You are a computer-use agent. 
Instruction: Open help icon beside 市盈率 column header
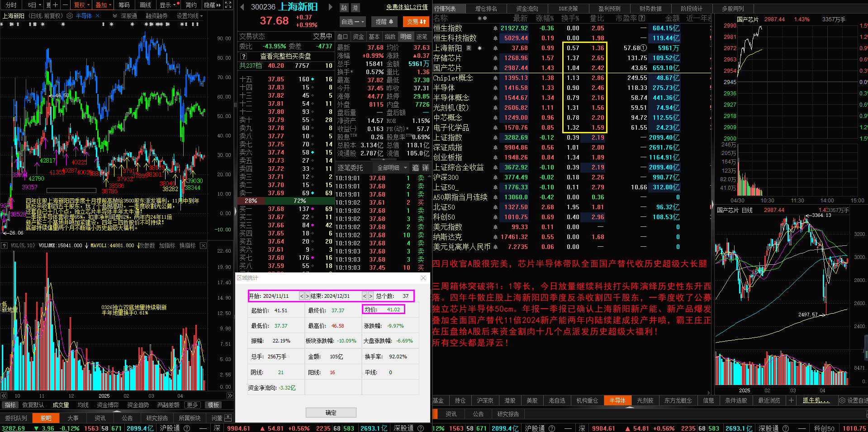tap(642, 18)
